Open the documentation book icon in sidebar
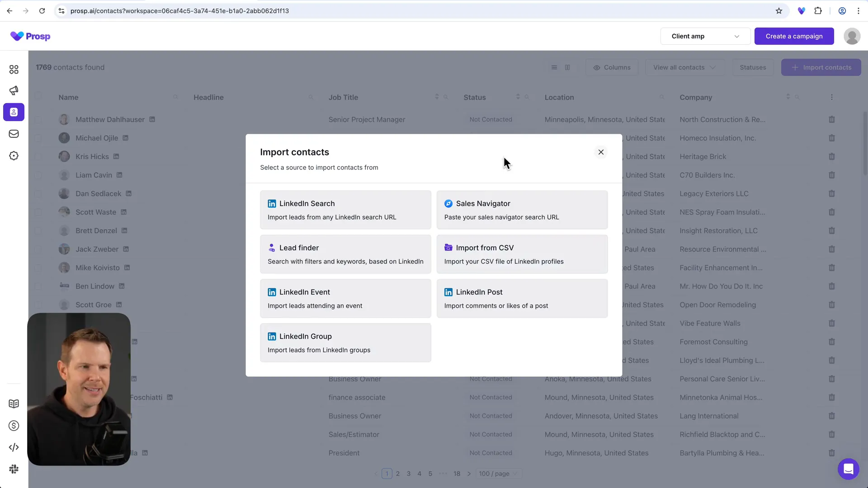This screenshot has width=868, height=488. [x=14, y=404]
